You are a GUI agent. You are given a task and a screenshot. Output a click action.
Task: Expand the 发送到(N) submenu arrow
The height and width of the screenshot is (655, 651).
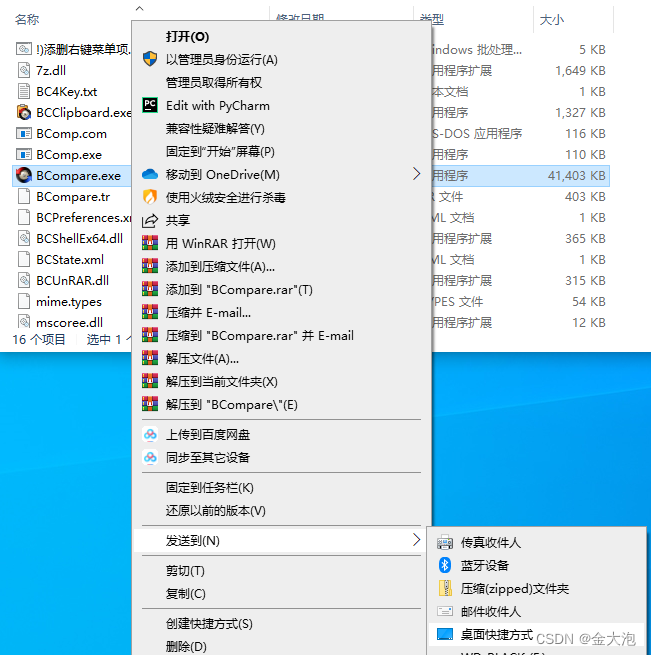coord(416,540)
